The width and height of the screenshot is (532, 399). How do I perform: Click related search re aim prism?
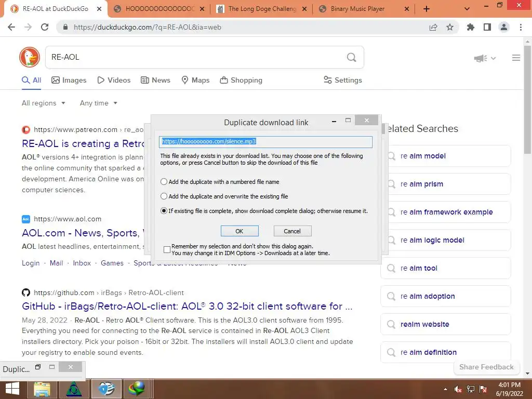[445, 184]
